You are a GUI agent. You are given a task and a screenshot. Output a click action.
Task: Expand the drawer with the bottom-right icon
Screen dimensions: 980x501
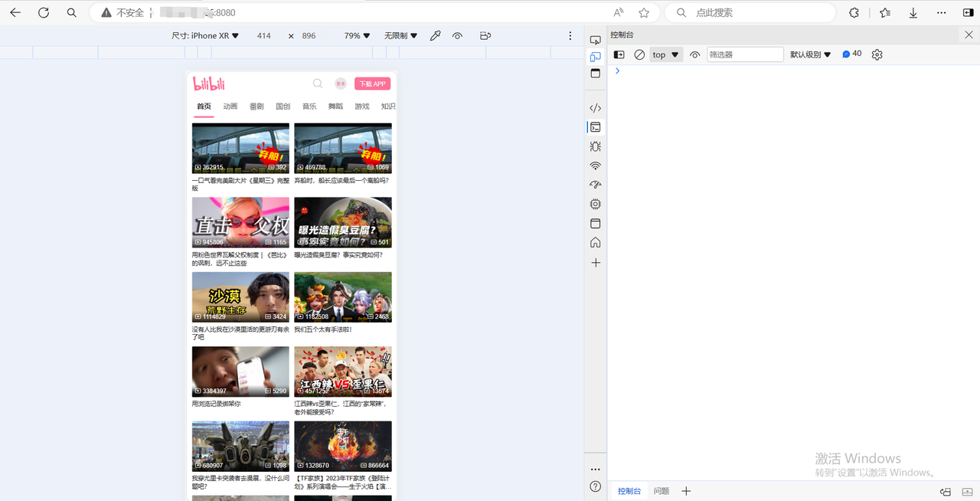click(x=968, y=491)
